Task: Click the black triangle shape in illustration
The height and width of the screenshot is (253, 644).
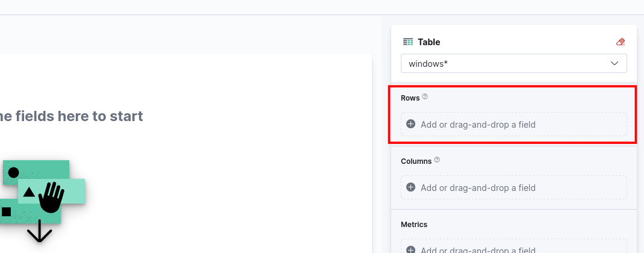Action: (x=29, y=193)
